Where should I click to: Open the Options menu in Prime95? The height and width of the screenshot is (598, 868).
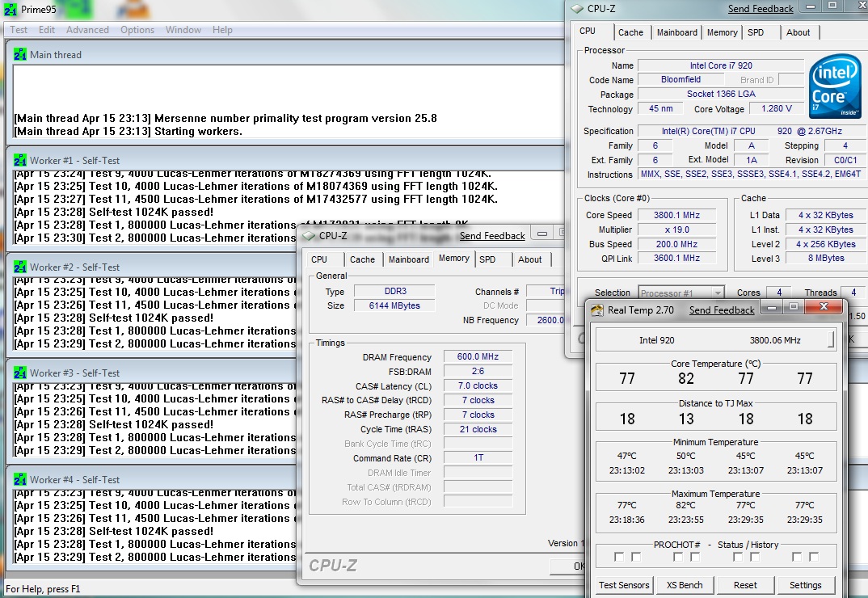[x=137, y=30]
